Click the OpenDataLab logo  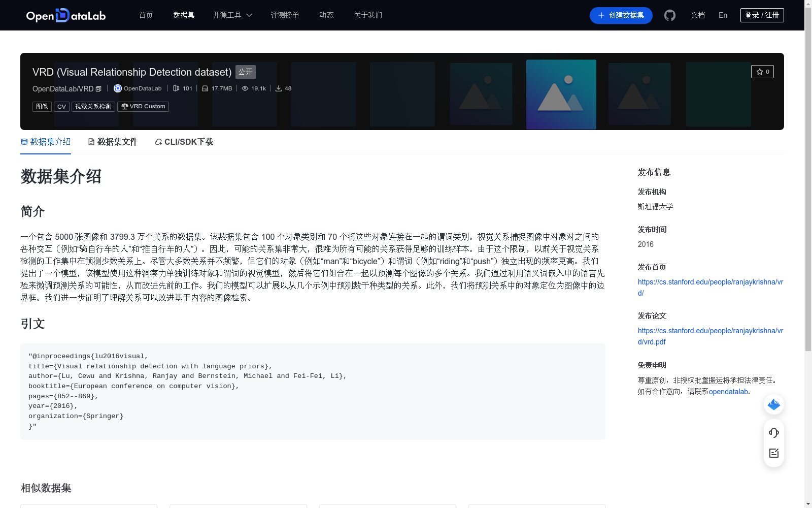point(65,15)
